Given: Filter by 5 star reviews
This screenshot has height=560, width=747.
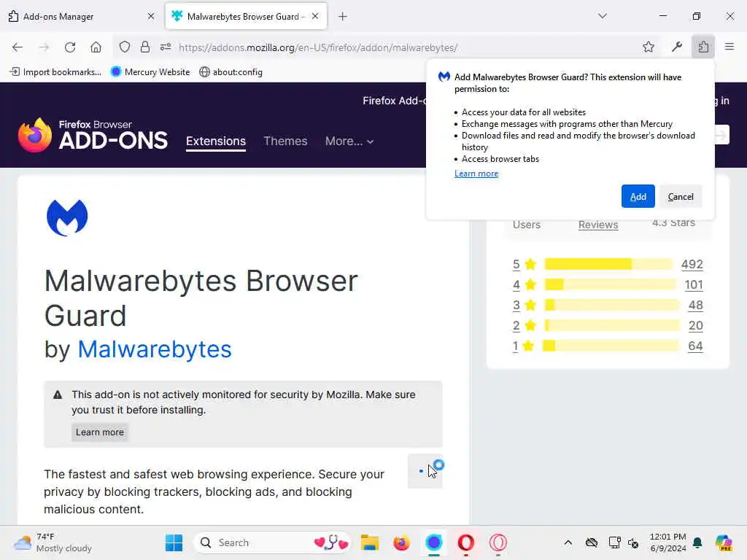Looking at the screenshot, I should (x=516, y=264).
